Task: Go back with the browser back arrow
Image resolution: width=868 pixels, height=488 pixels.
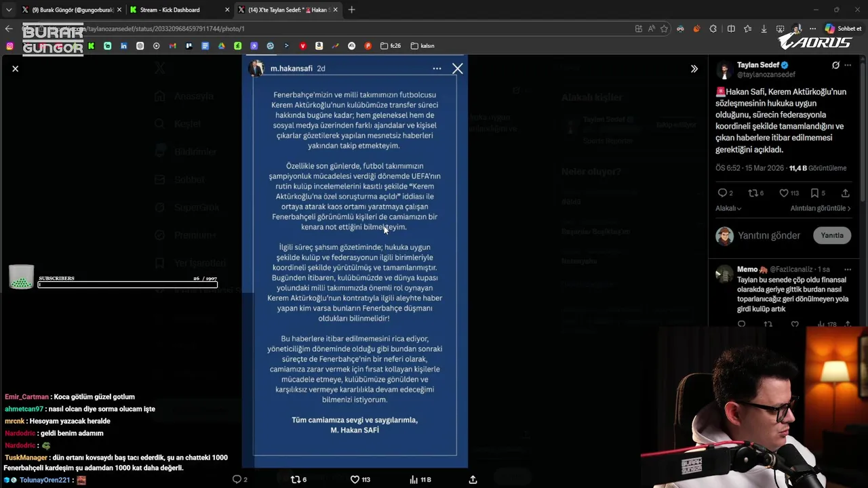Action: click(8, 28)
